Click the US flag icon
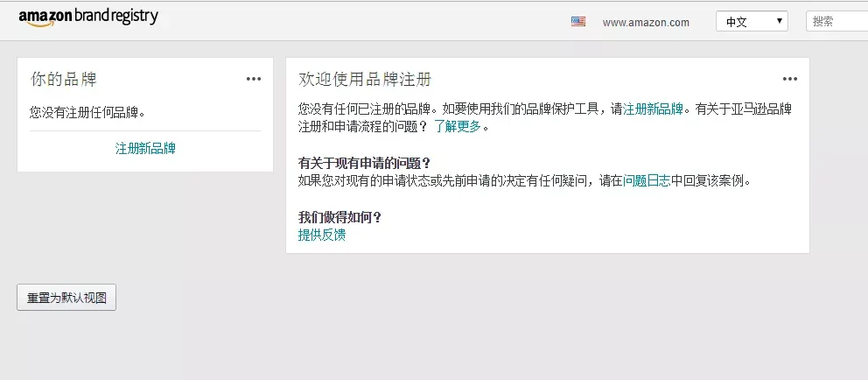The width and height of the screenshot is (868, 380). coord(577,22)
